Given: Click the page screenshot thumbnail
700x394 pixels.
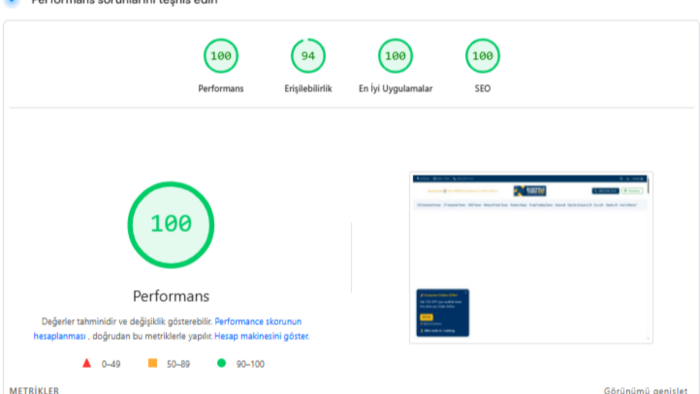Looking at the screenshot, I should [x=531, y=257].
